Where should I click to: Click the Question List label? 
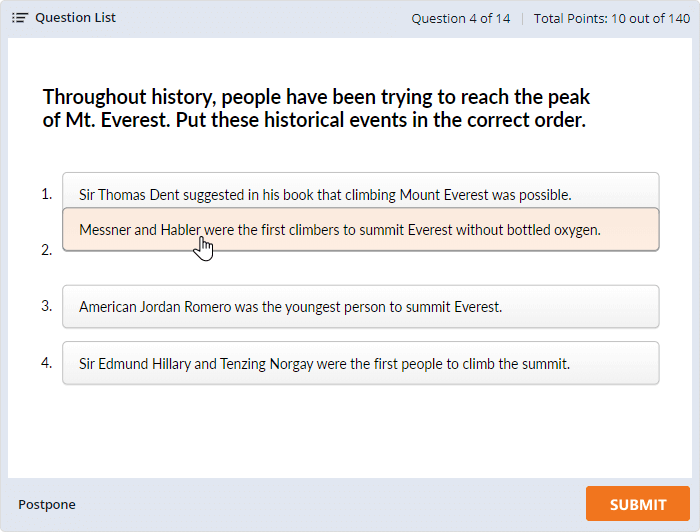75,18
